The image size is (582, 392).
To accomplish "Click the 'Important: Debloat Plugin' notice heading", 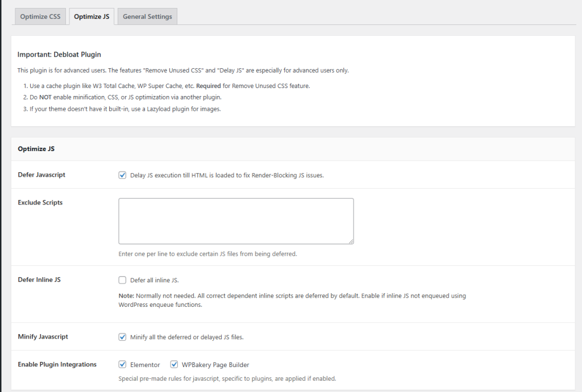I will click(59, 55).
